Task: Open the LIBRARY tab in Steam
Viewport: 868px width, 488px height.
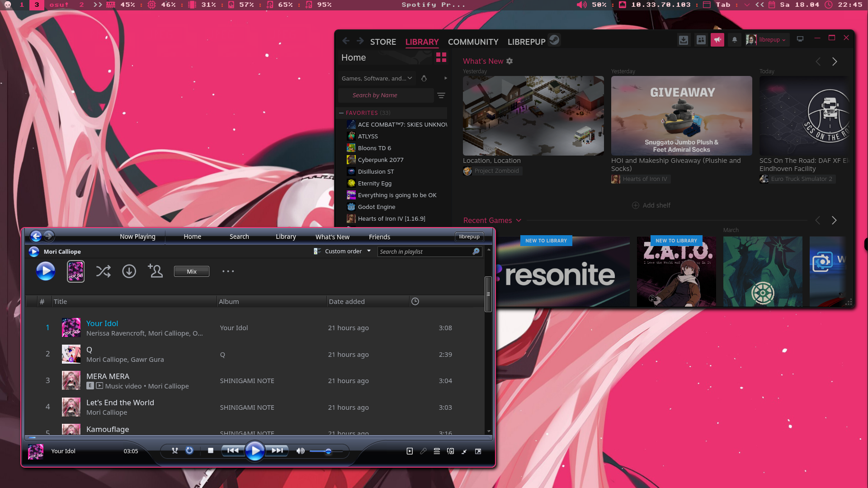Action: tap(422, 42)
